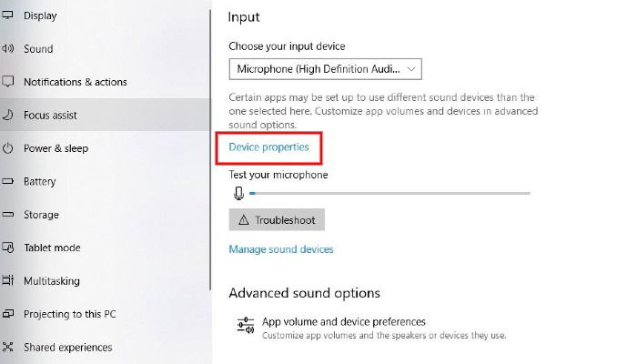Click Manage sound devices link
Screen dimensions: 637x364
[x=281, y=249]
